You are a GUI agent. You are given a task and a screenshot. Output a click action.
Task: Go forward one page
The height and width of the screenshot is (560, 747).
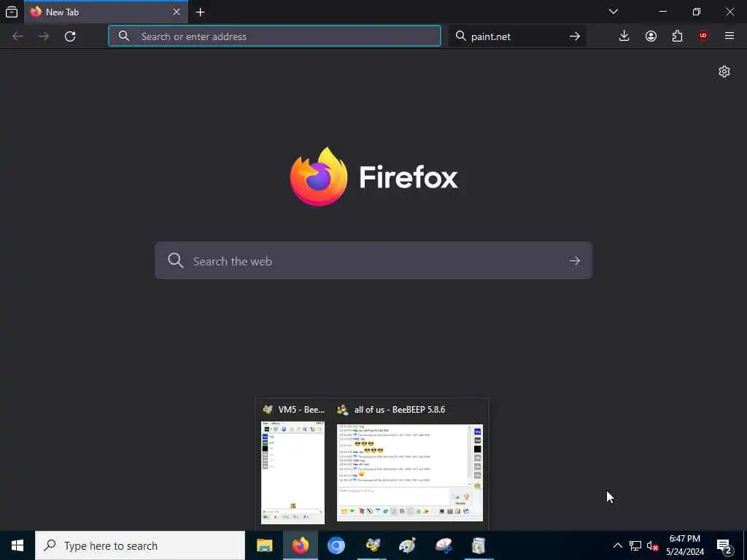click(x=44, y=36)
